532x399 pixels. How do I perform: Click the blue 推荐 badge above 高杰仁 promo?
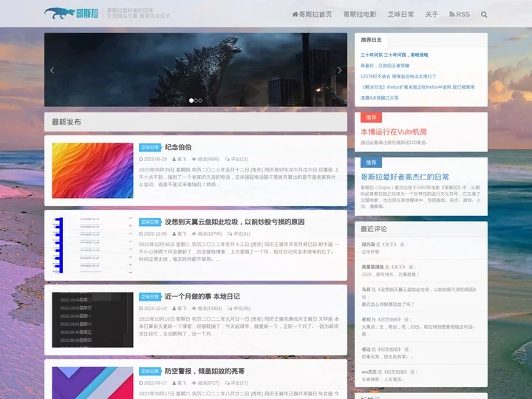pyautogui.click(x=371, y=163)
